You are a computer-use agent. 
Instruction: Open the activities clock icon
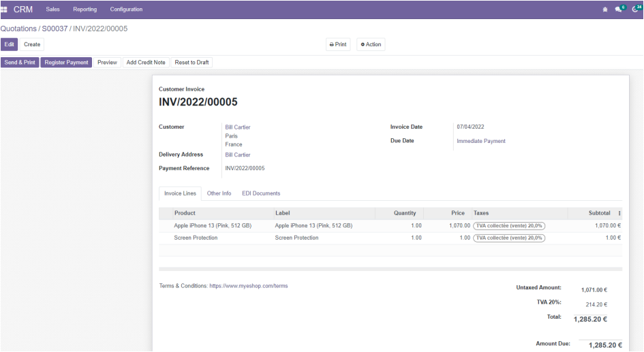pos(635,10)
